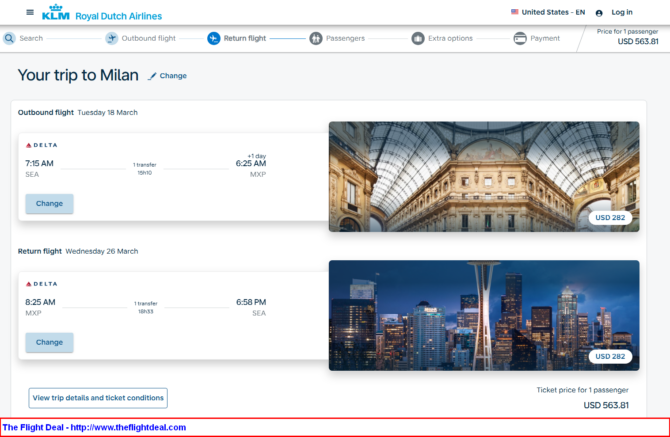Click the Return flight plane icon

coord(214,38)
